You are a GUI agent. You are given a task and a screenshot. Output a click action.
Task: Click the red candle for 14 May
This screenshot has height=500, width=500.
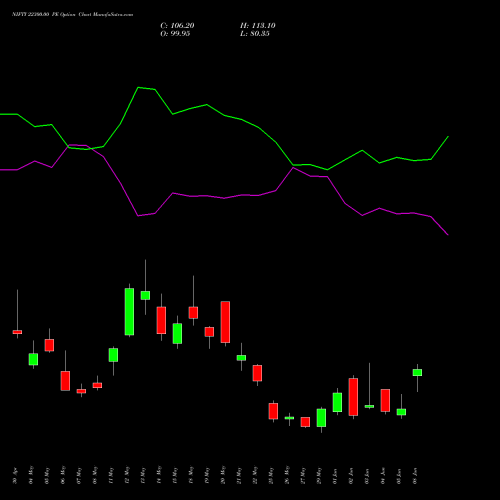[161, 320]
